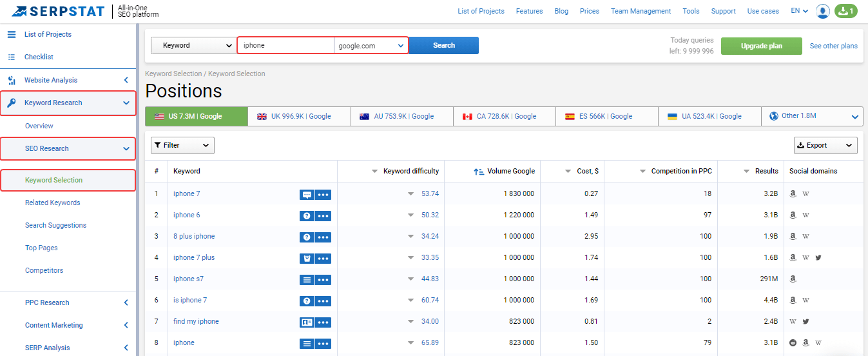The width and height of the screenshot is (868, 356).
Task: Click the card icon for find my iphone
Action: [x=307, y=322]
